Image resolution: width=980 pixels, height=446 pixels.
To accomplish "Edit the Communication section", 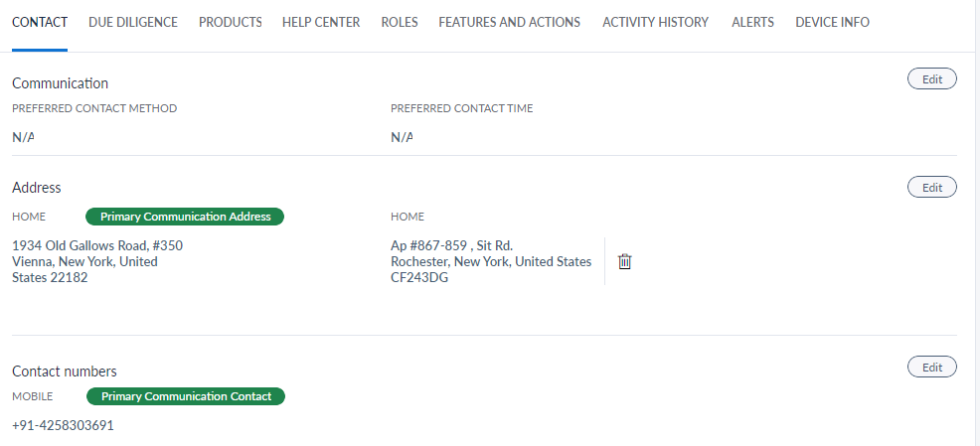I will [x=932, y=79].
